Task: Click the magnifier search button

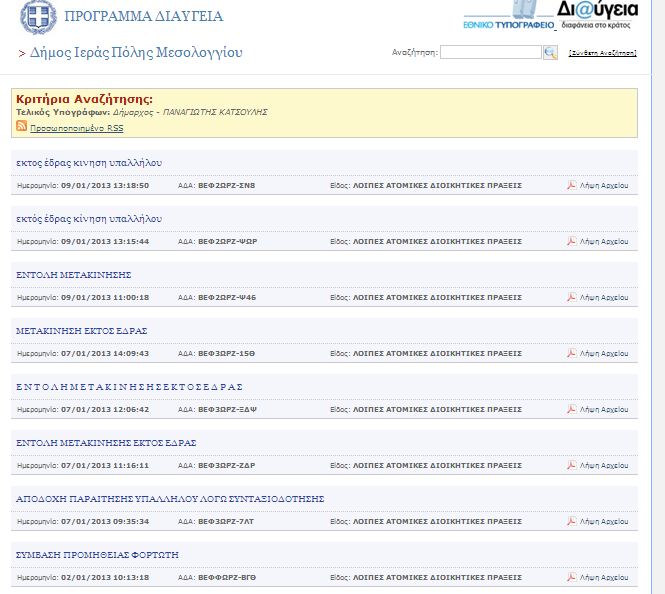Action: tap(550, 53)
